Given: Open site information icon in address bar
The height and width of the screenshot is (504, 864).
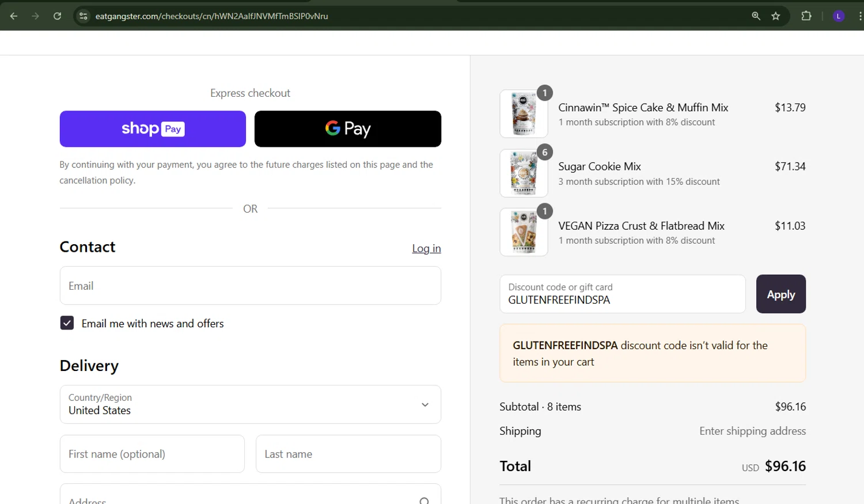Looking at the screenshot, I should tap(84, 16).
